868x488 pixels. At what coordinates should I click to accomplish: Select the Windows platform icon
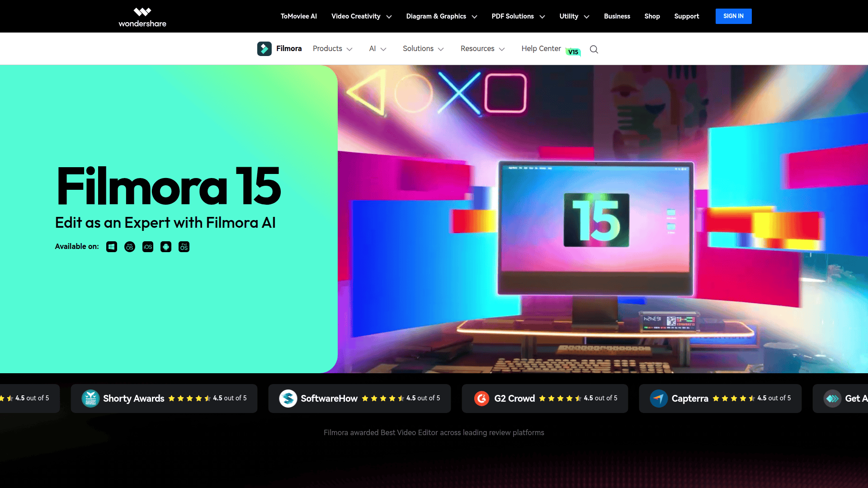click(x=112, y=247)
